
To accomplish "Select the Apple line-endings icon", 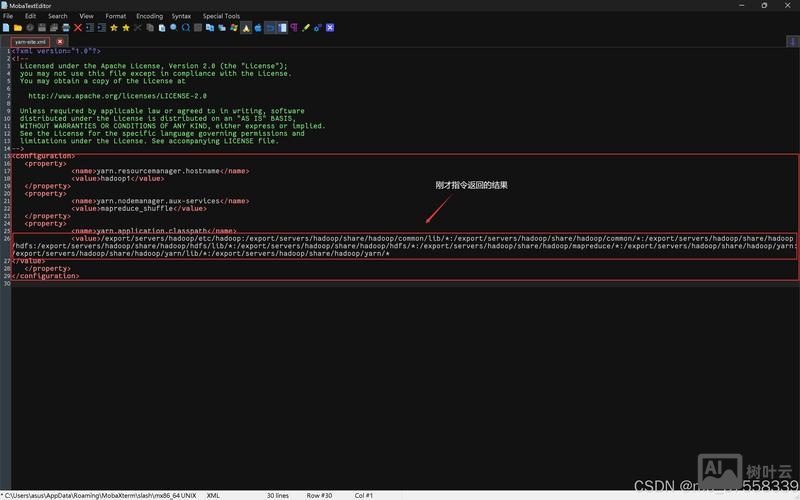I will pyautogui.click(x=258, y=28).
